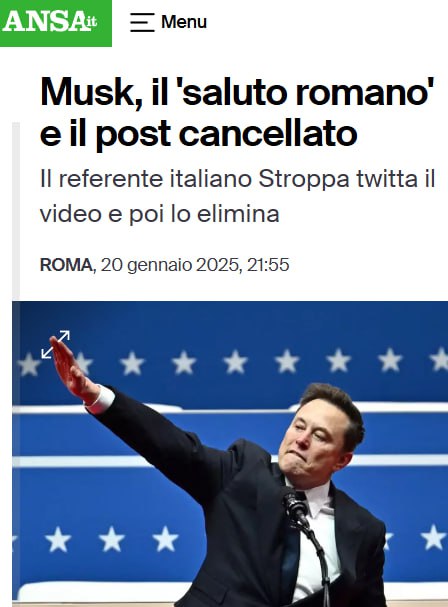Click the grey vertical bar beside the article
The height and width of the screenshot is (607, 448).
(x=15, y=211)
